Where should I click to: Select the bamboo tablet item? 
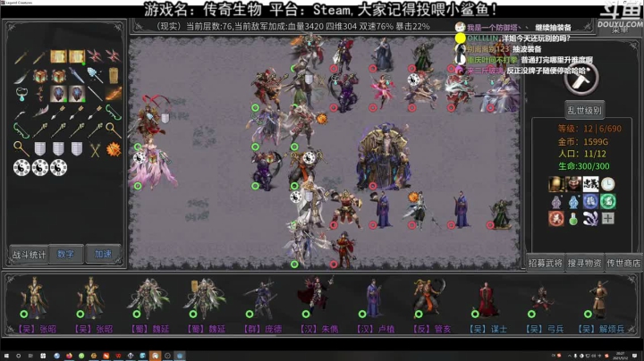click(x=114, y=75)
